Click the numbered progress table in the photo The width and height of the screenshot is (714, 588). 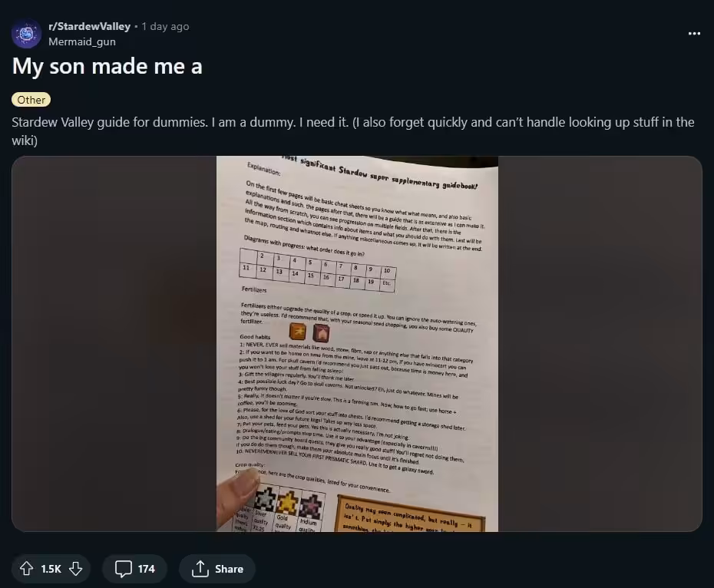[317, 270]
